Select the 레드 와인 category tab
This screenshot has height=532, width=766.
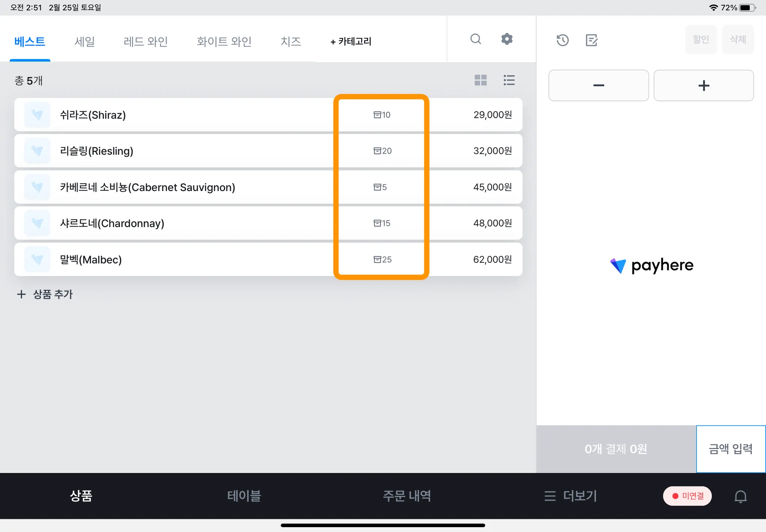coord(145,41)
